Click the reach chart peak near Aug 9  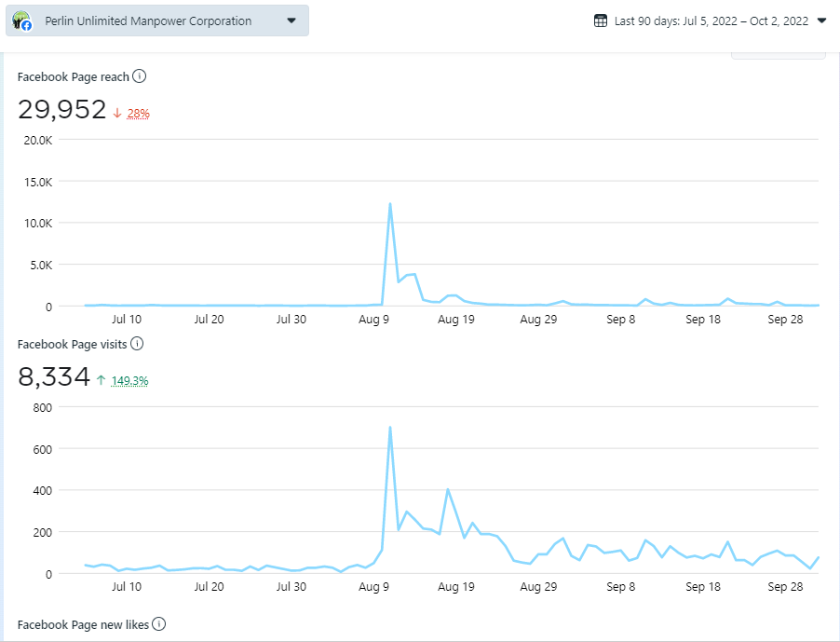tap(390, 204)
